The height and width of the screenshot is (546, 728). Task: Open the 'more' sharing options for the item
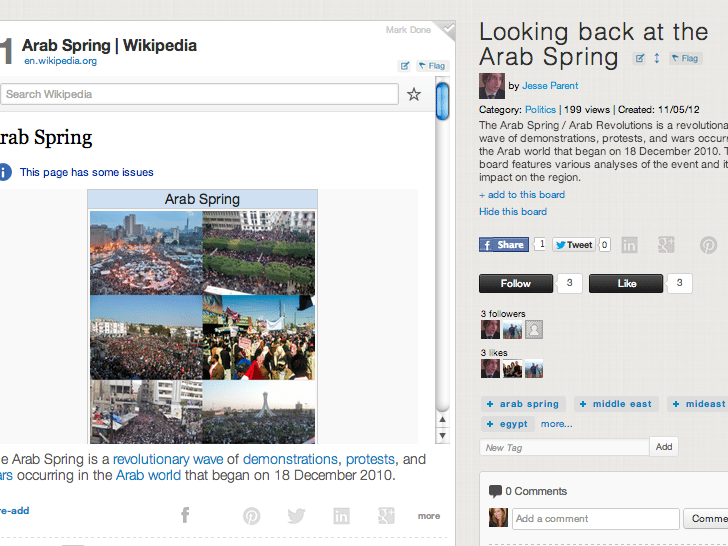pyautogui.click(x=429, y=516)
